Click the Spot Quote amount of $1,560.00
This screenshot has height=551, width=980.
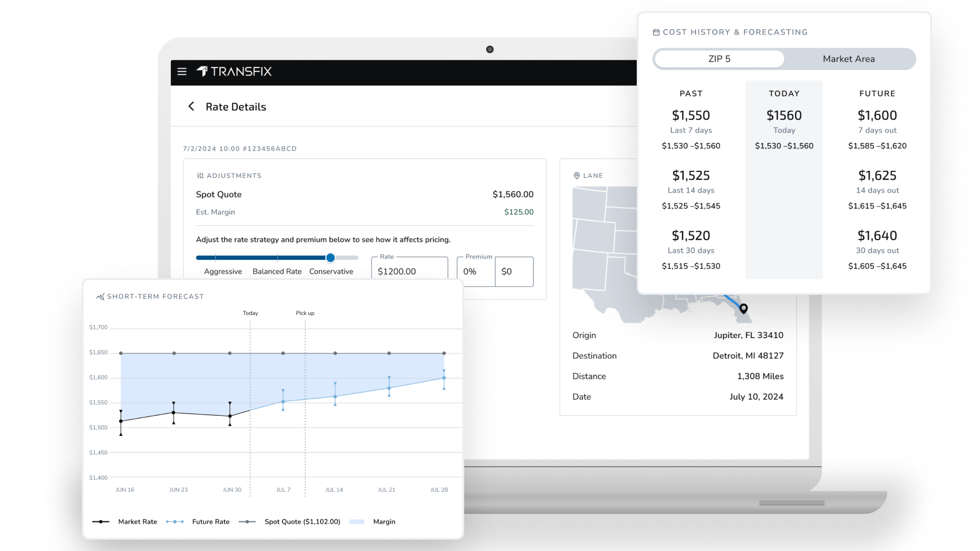pyautogui.click(x=512, y=194)
